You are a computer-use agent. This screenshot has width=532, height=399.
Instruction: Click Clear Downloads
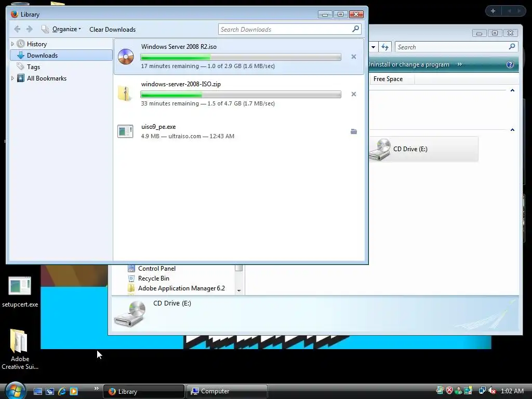click(112, 30)
